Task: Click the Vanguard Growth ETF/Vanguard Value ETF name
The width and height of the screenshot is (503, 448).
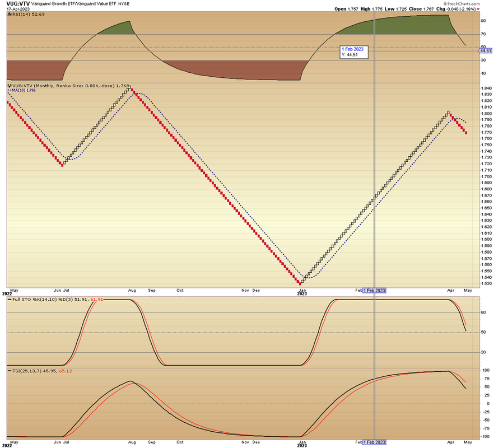Action: [74, 4]
